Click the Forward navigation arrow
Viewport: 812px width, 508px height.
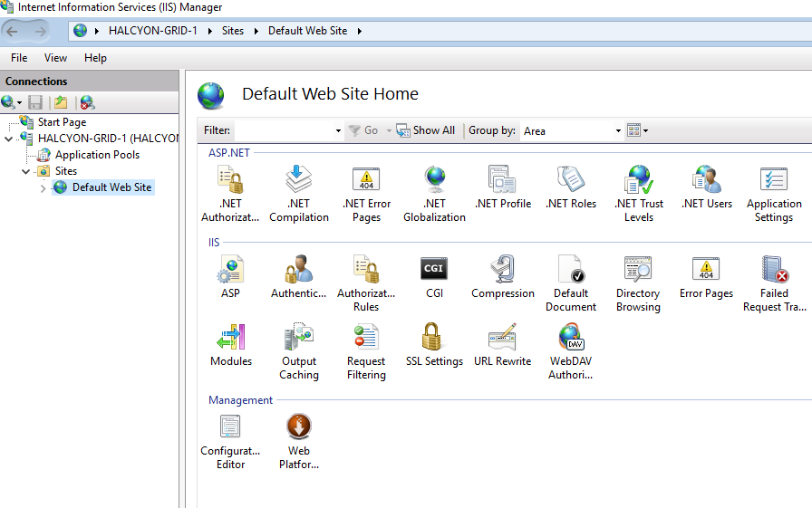point(40,31)
